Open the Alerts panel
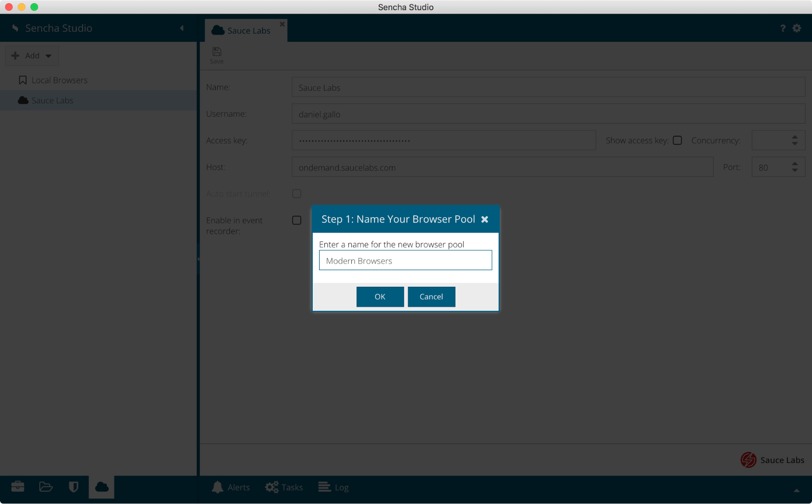 click(231, 487)
